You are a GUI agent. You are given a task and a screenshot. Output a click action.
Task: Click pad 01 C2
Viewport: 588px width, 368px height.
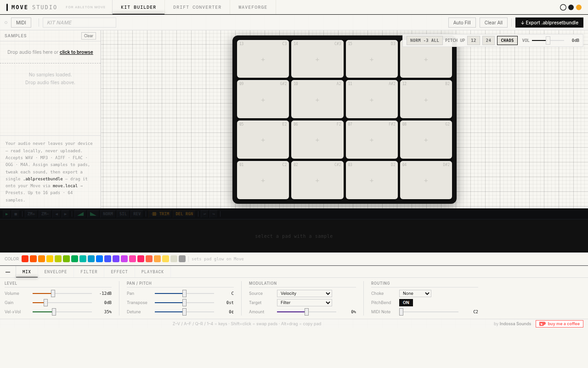[x=263, y=180]
